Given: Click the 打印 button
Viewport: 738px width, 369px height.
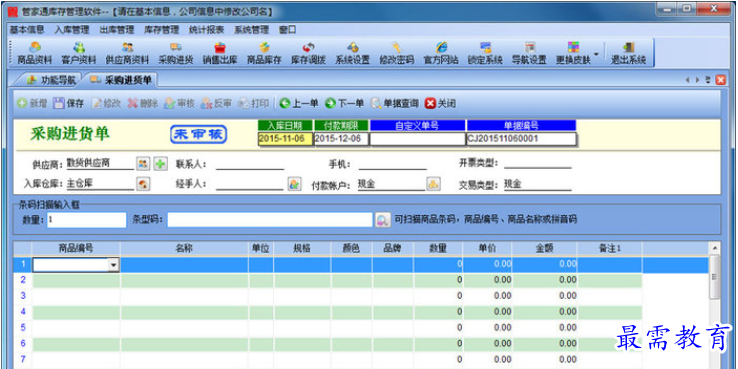Looking at the screenshot, I should coord(253,104).
